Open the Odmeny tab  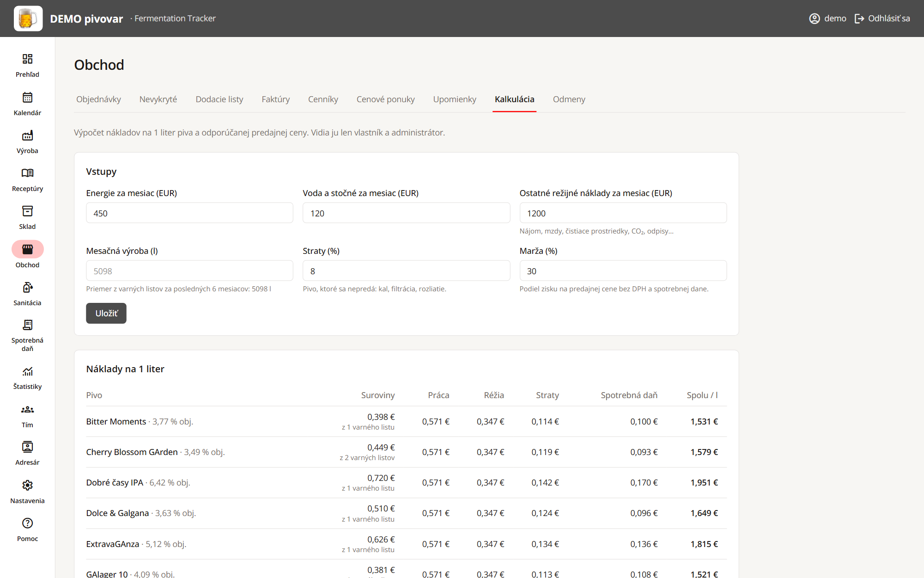click(x=569, y=99)
